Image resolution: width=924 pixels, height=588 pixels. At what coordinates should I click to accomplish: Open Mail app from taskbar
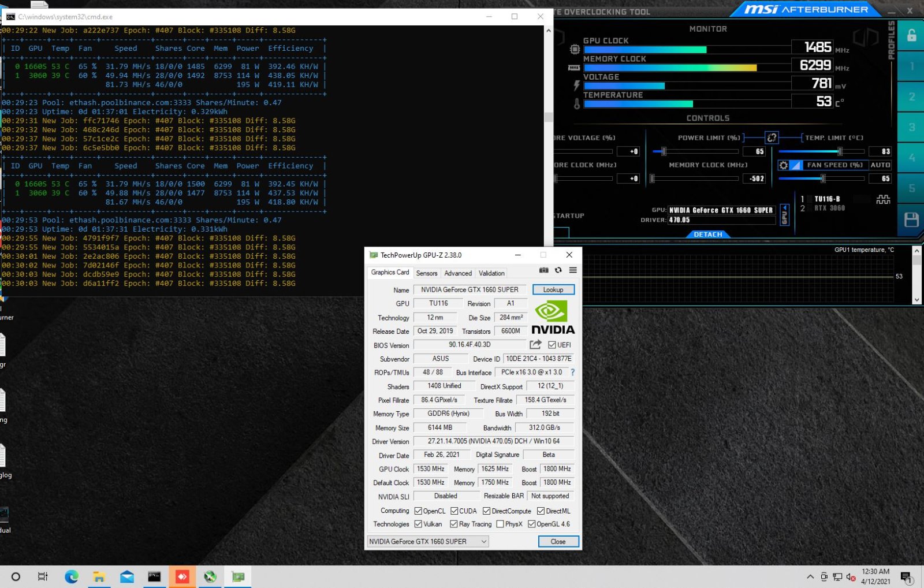tap(127, 576)
